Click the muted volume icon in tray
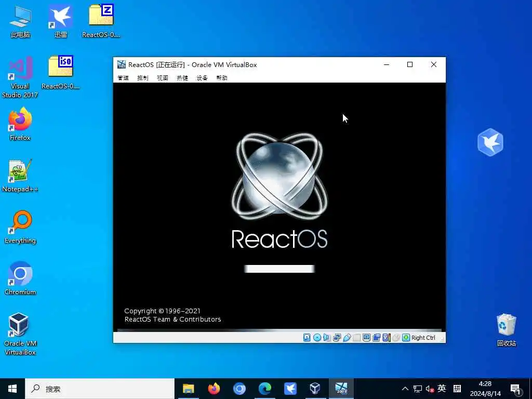The image size is (532, 399). (430, 389)
